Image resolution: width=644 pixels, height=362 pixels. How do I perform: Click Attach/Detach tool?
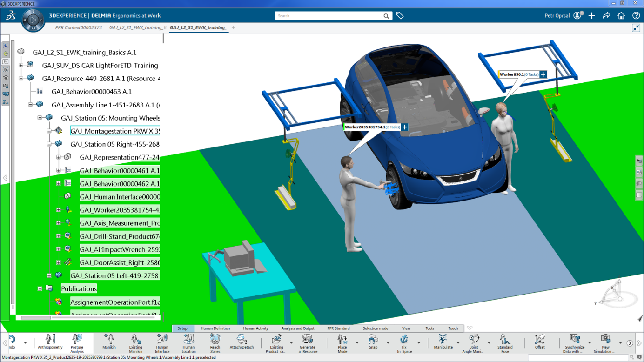241,342
